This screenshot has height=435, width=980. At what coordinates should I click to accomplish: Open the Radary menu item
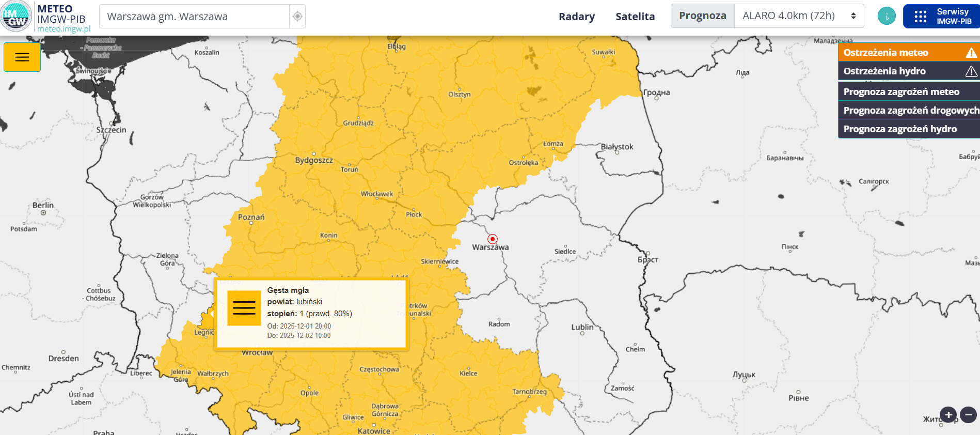(x=576, y=17)
